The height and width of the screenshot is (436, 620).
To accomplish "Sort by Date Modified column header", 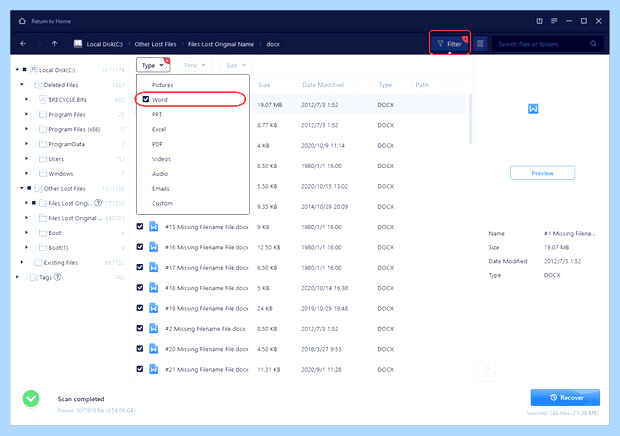I will tap(323, 85).
